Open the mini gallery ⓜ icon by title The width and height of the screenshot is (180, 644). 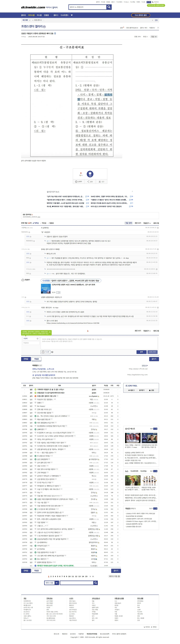pos(44,26)
